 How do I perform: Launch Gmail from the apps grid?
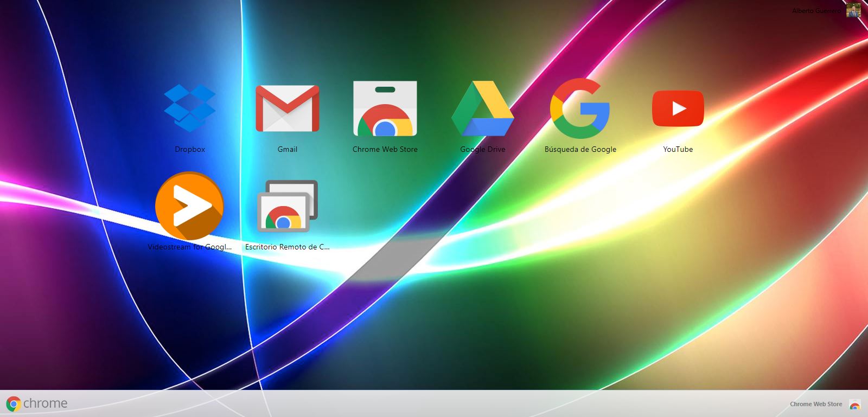[x=288, y=108]
